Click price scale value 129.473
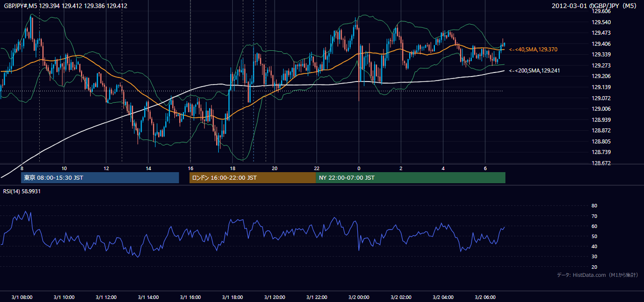Image resolution: width=644 pixels, height=302 pixels. (601, 33)
